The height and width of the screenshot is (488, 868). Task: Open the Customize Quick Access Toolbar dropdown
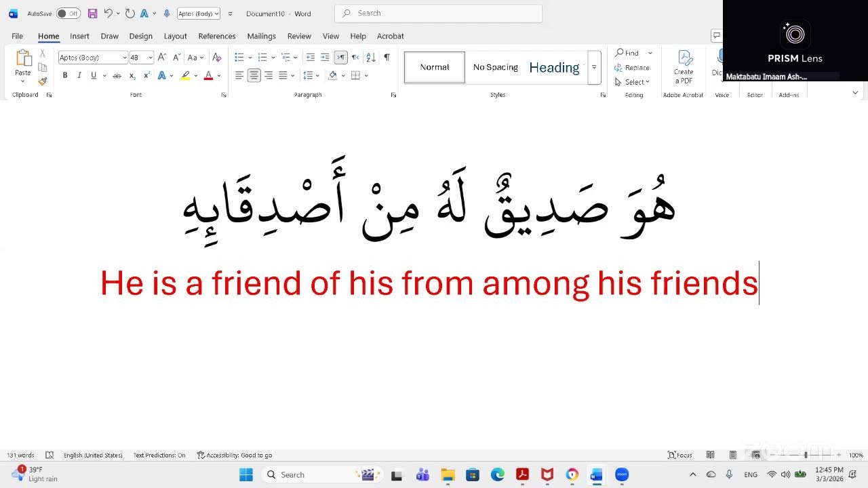[231, 14]
